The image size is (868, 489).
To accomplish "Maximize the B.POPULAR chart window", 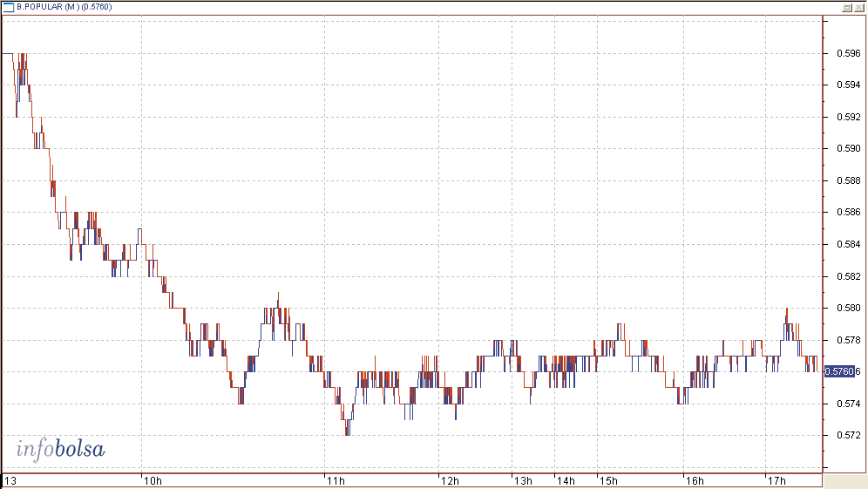I will (846, 7).
